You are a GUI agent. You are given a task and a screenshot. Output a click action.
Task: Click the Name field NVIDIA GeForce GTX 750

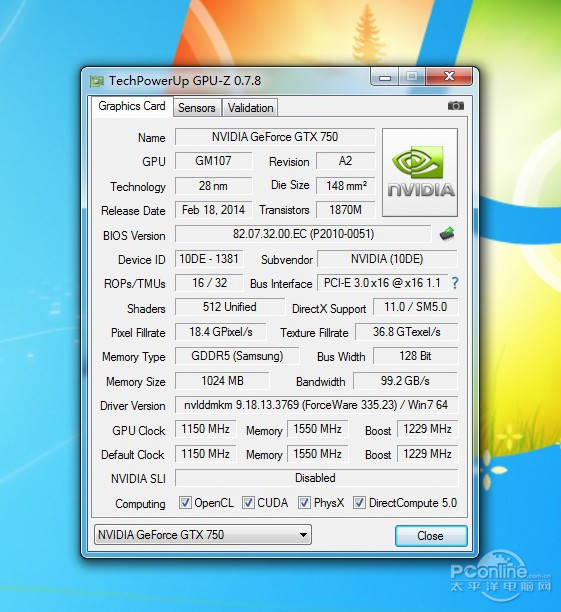pos(275,137)
